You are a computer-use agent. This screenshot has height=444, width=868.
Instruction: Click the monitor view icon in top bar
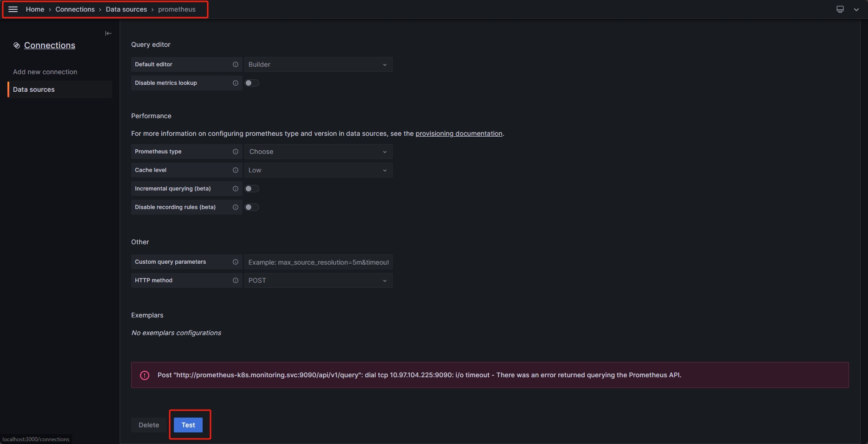[840, 9]
